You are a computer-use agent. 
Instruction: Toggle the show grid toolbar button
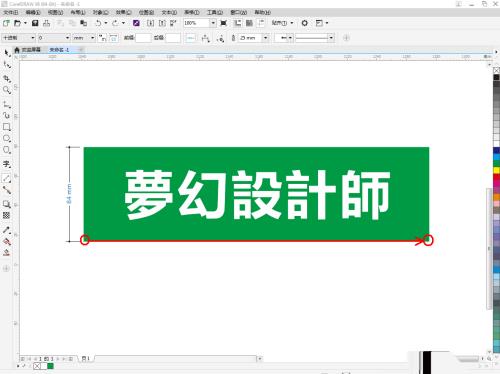point(249,23)
